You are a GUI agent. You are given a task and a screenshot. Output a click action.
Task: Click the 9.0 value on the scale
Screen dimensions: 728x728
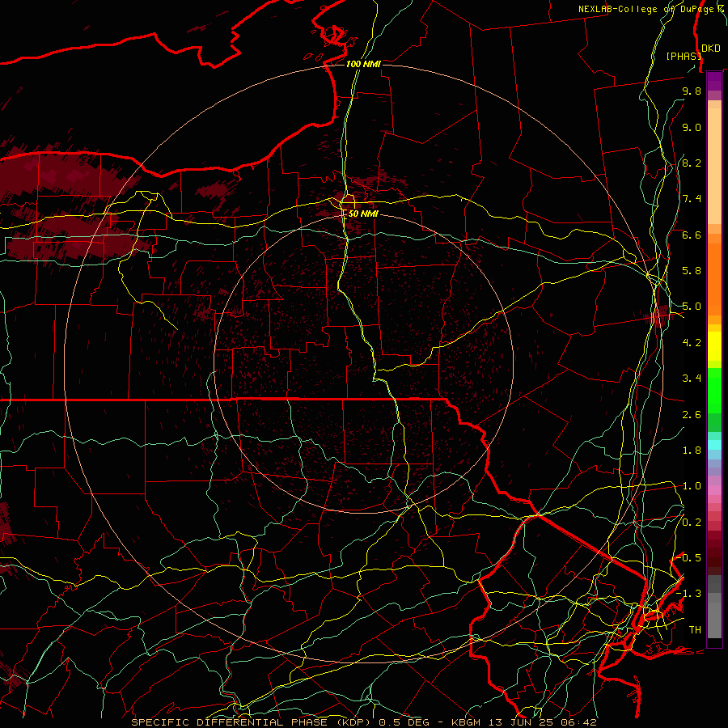click(692, 127)
